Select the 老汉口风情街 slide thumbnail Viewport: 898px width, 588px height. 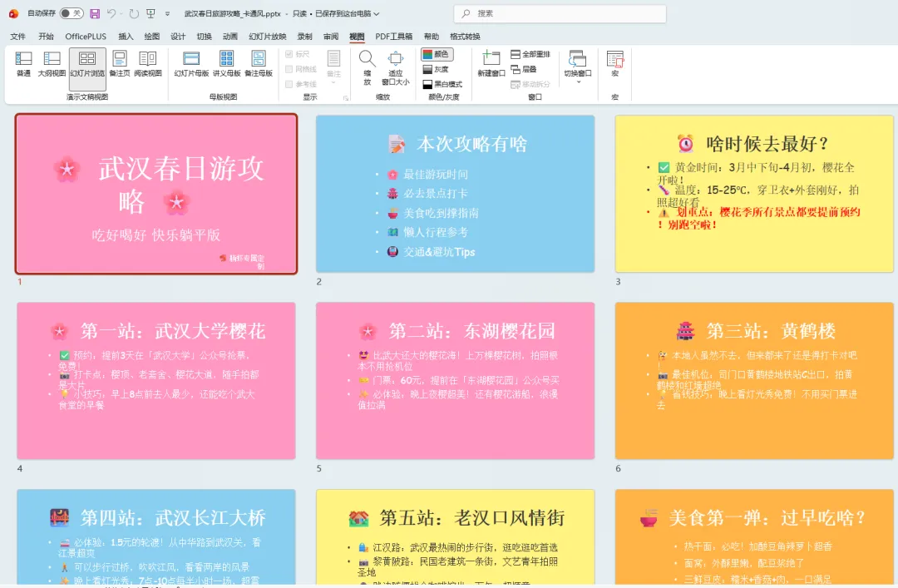point(456,537)
